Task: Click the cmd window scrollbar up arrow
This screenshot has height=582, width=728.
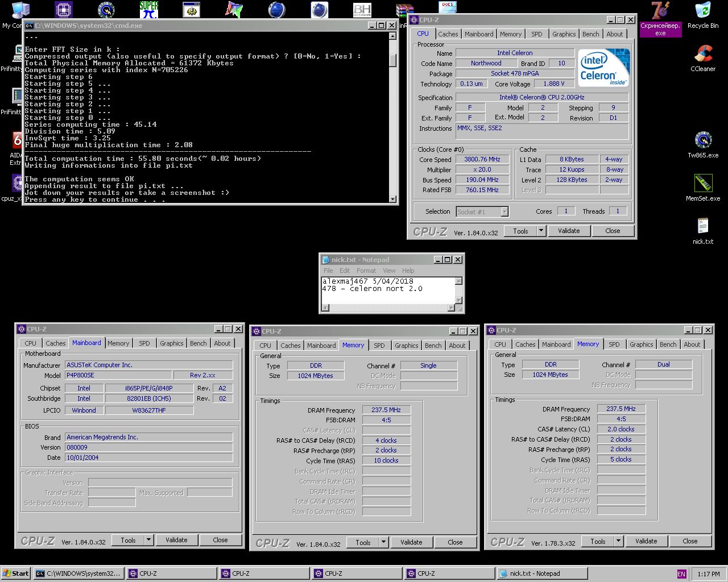Action: tap(392, 36)
